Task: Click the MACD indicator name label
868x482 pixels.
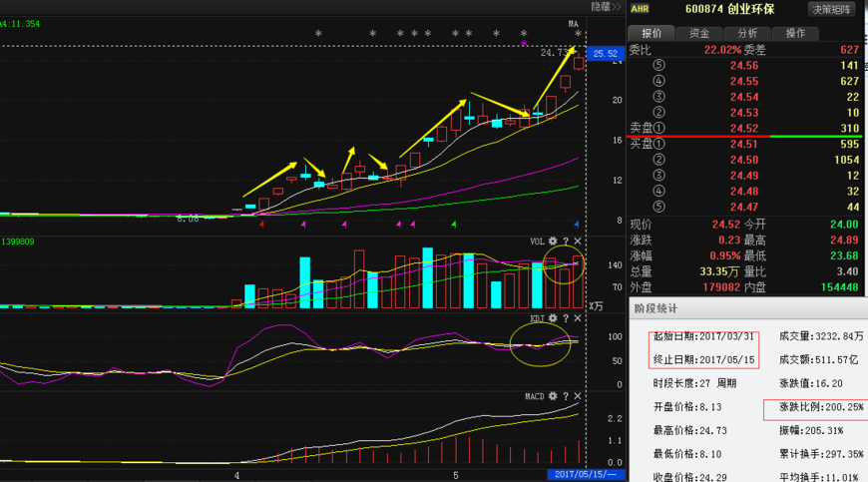Action: pyautogui.click(x=535, y=396)
